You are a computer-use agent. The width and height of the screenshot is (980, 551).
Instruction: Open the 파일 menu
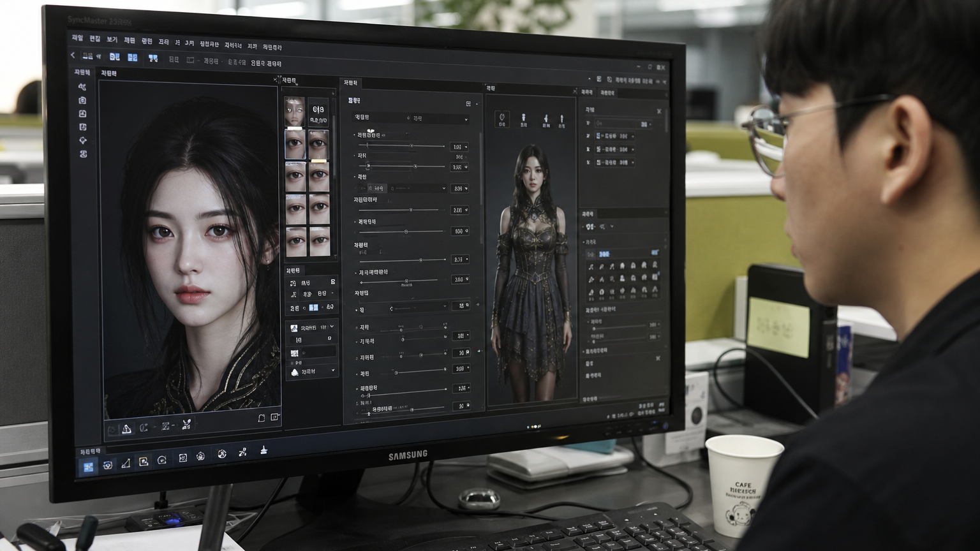[x=77, y=38]
